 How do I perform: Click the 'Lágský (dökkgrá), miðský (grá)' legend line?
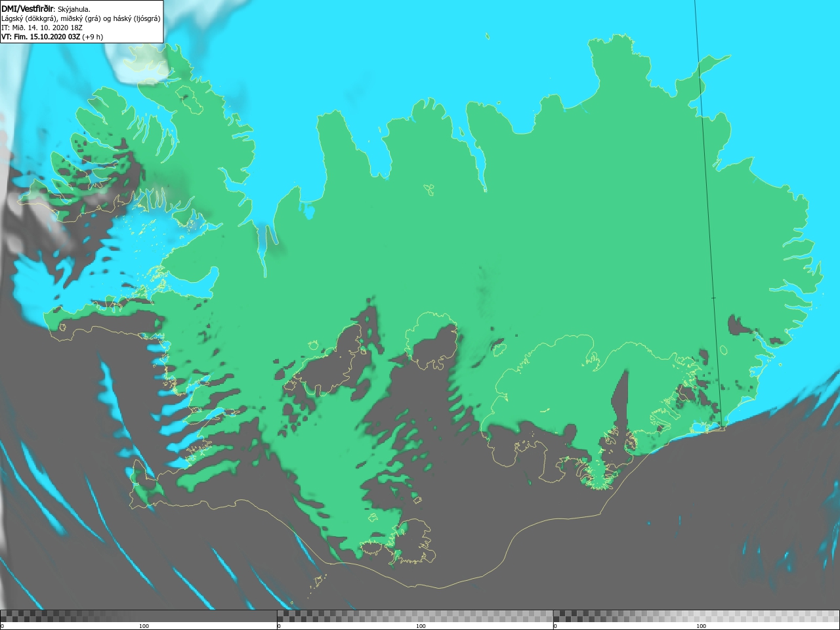pyautogui.click(x=81, y=18)
